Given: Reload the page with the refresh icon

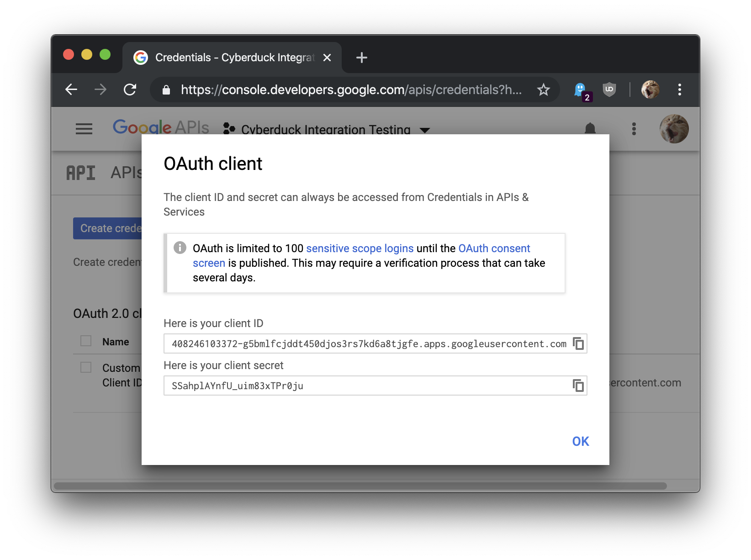Looking at the screenshot, I should [130, 90].
